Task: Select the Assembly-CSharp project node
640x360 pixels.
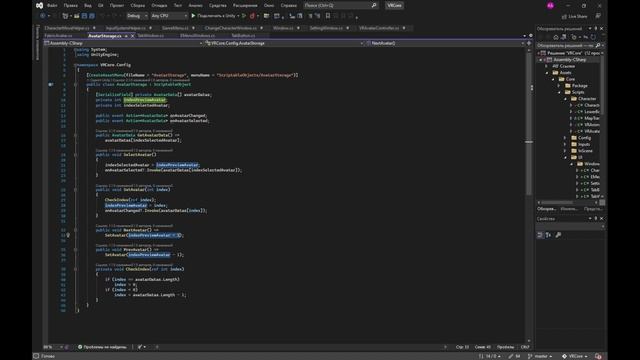Action: point(569,60)
